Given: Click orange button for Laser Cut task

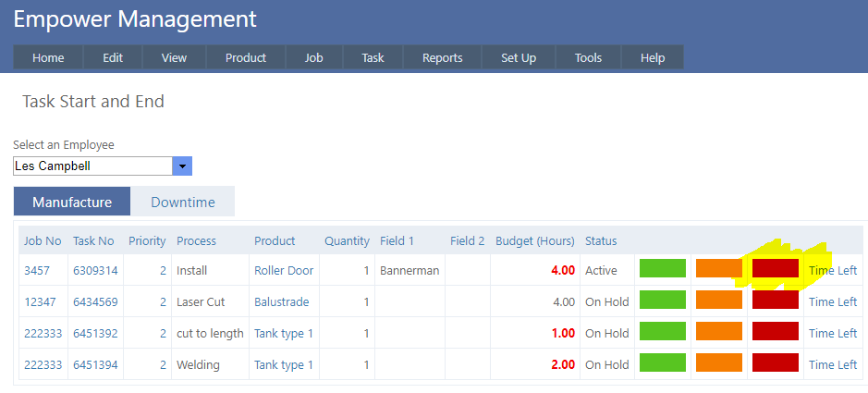Looking at the screenshot, I should (718, 301).
